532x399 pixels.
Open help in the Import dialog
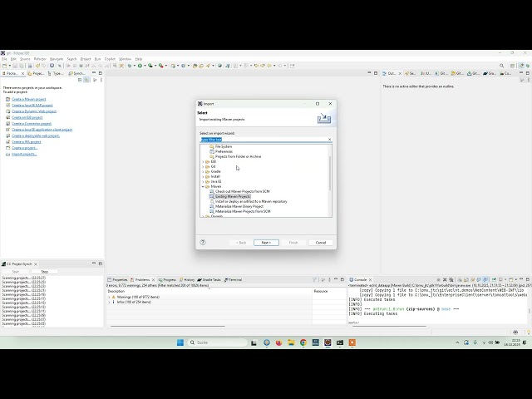click(203, 242)
